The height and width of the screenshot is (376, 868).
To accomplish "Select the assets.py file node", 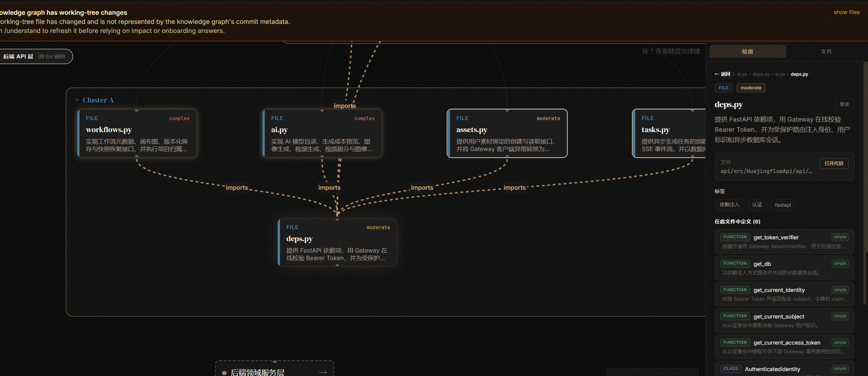I will [x=507, y=133].
